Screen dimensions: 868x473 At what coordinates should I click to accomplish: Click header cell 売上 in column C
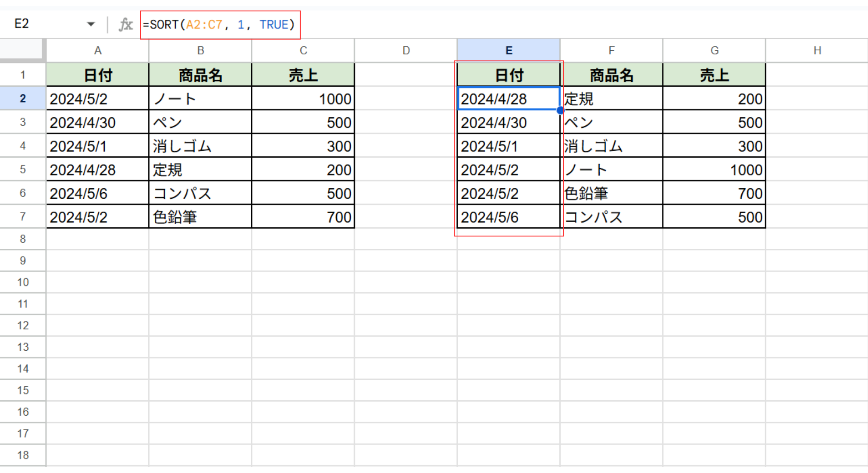(303, 75)
